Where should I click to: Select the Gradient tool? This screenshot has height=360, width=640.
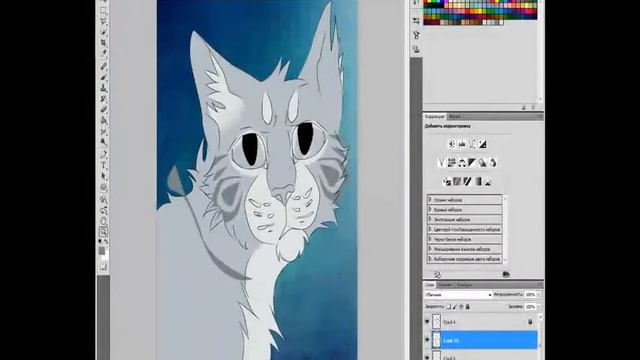click(x=104, y=120)
